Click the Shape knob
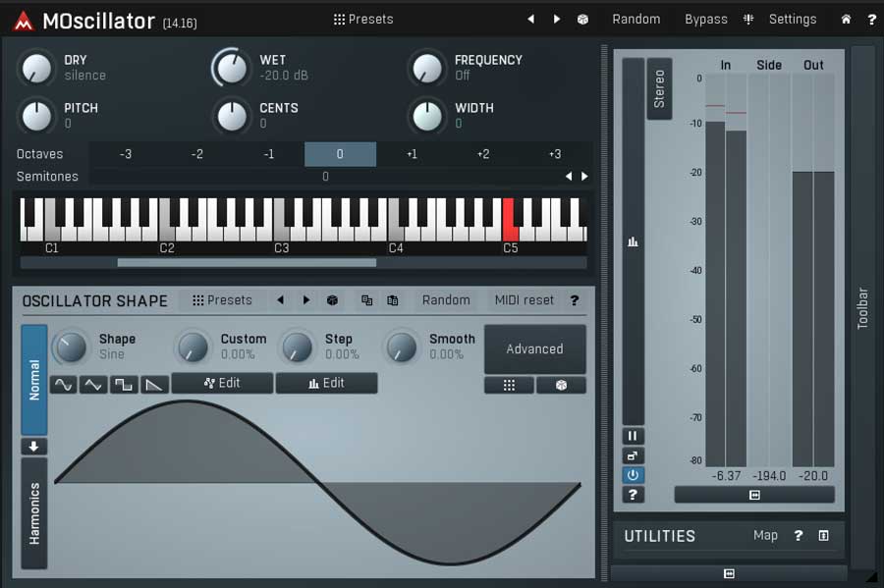This screenshot has height=588, width=884. pyautogui.click(x=71, y=346)
